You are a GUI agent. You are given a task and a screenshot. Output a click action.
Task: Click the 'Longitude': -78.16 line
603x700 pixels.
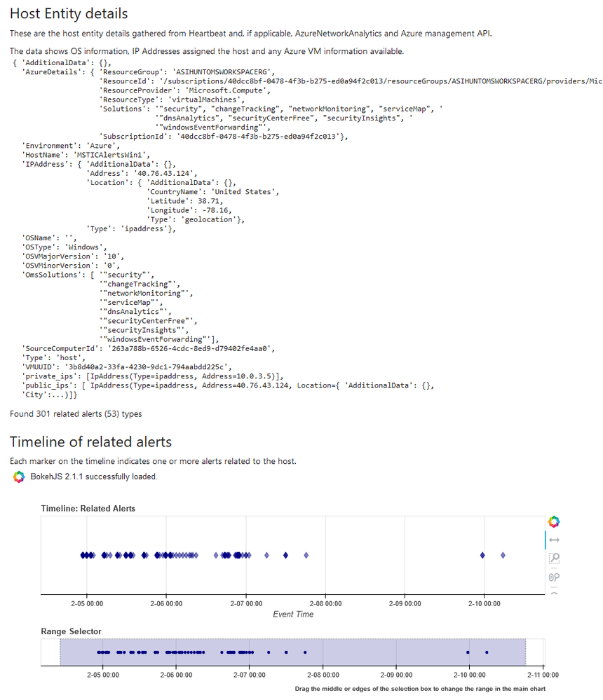pyautogui.click(x=189, y=210)
